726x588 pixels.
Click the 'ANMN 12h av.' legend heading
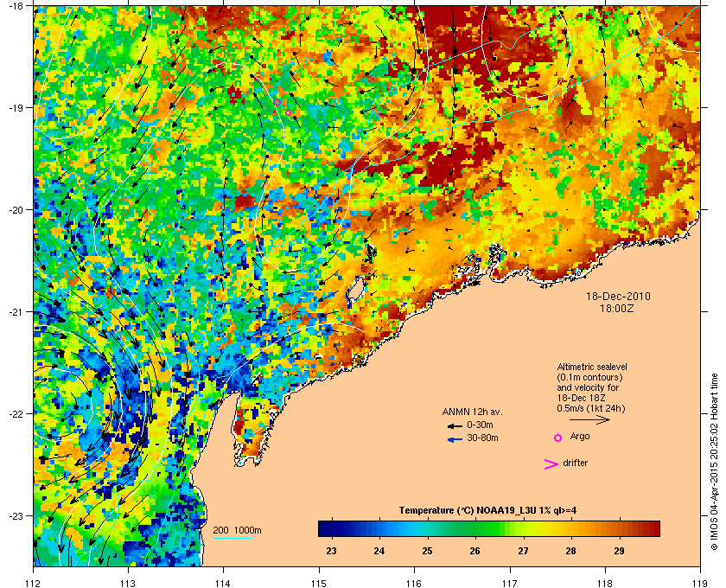tap(472, 412)
